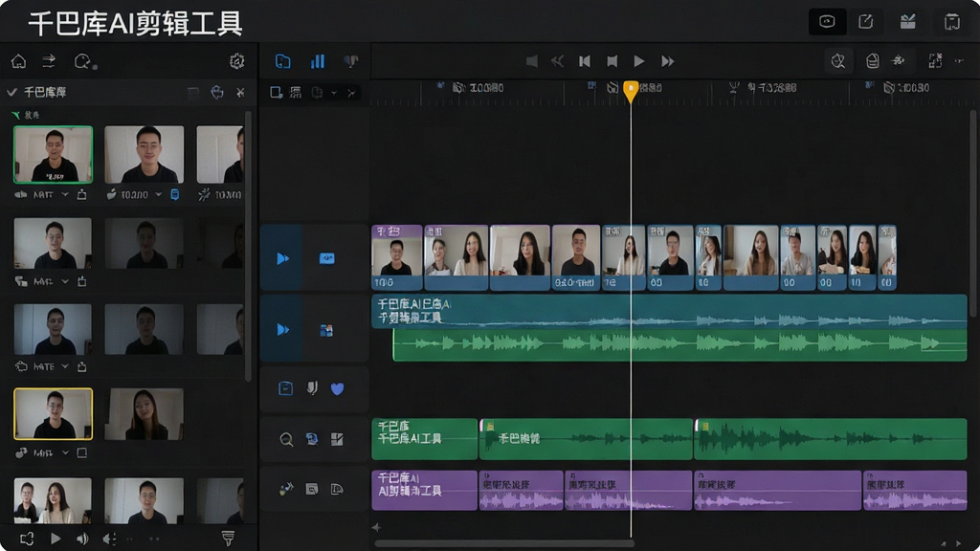The image size is (980, 551).
Task: Click the screen record icon at top right
Action: point(827,22)
